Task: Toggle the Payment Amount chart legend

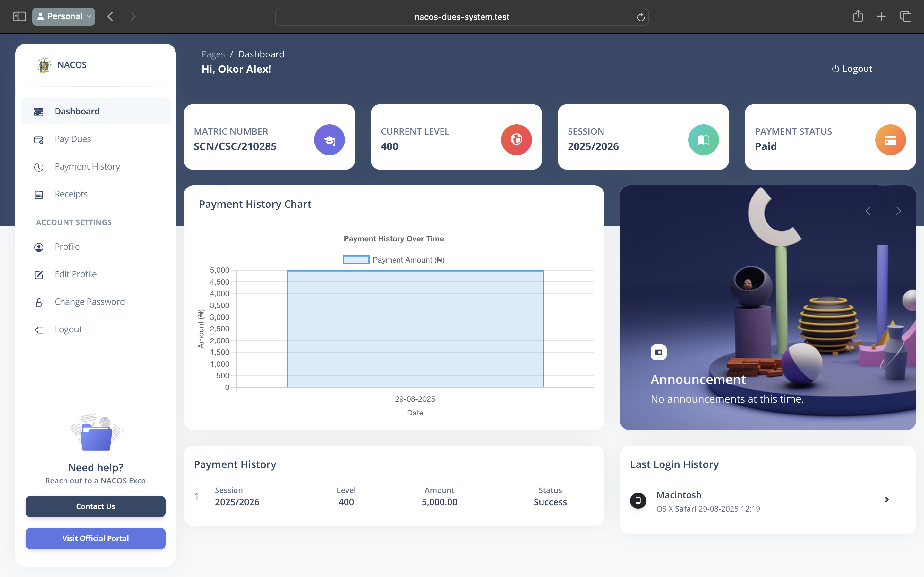Action: click(x=394, y=260)
